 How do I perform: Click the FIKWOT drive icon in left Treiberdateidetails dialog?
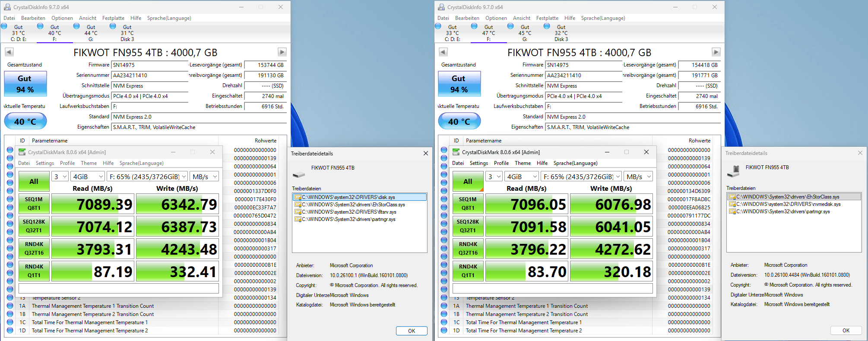point(299,174)
